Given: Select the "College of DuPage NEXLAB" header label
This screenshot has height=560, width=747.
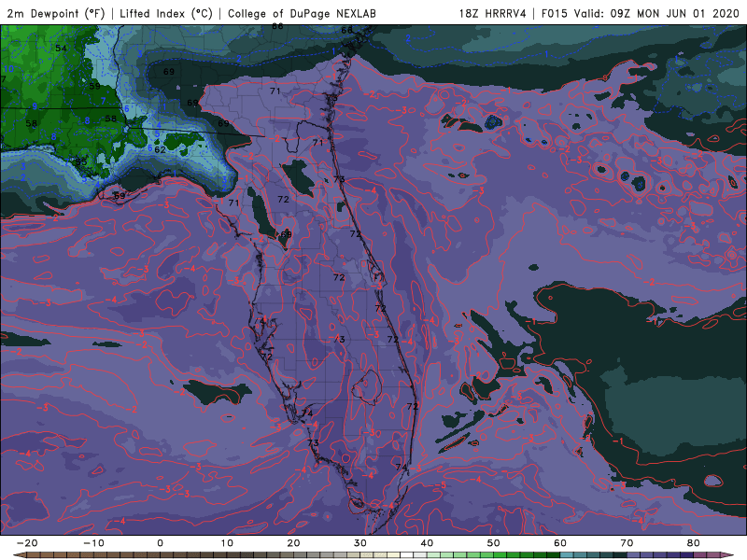Looking at the screenshot, I should [302, 14].
